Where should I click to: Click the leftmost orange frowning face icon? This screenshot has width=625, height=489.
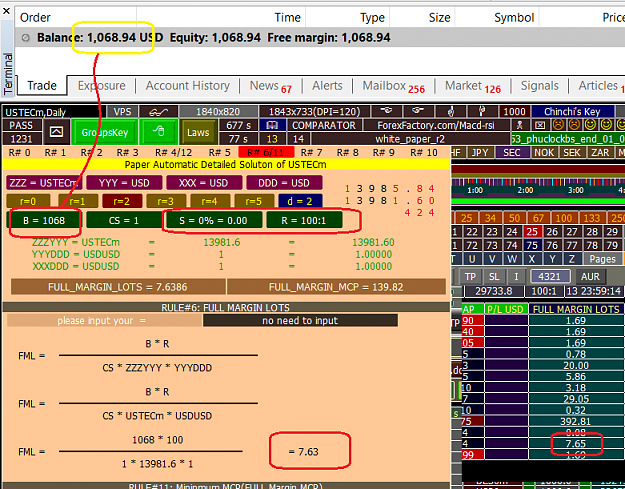click(558, 125)
